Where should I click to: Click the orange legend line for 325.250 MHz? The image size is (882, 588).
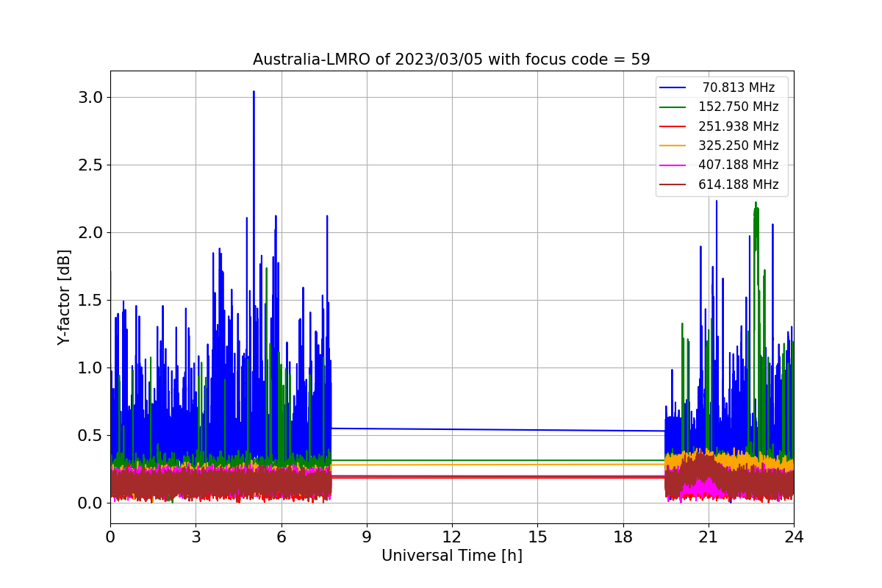click(673, 146)
